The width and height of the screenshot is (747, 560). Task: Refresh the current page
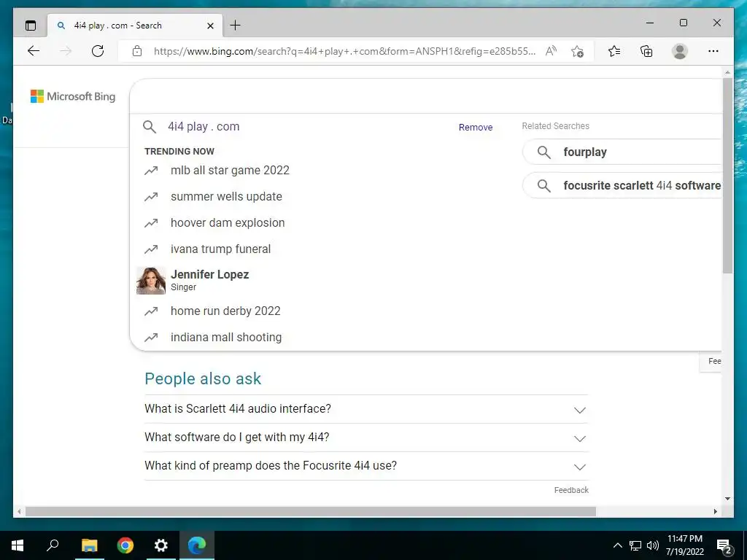98,51
